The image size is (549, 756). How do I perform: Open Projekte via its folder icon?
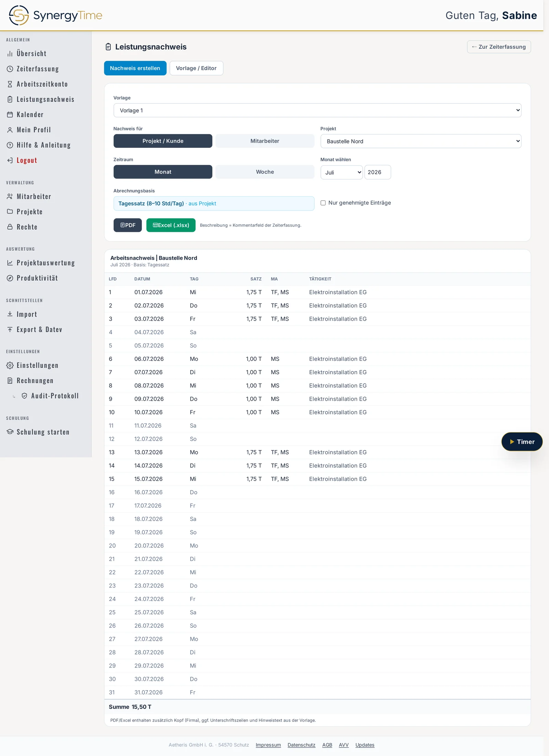pos(10,212)
